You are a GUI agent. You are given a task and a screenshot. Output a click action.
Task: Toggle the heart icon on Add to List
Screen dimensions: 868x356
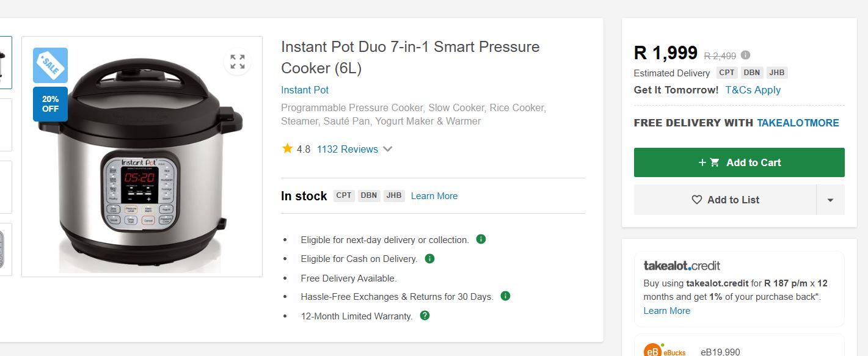696,200
